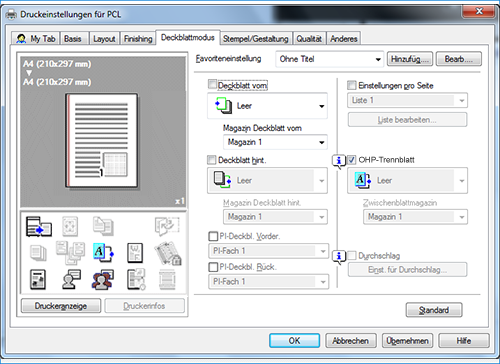This screenshot has width=500, height=364.
Task: Click the cyan A icon in the OHP Leer dropdown
Action: (363, 180)
